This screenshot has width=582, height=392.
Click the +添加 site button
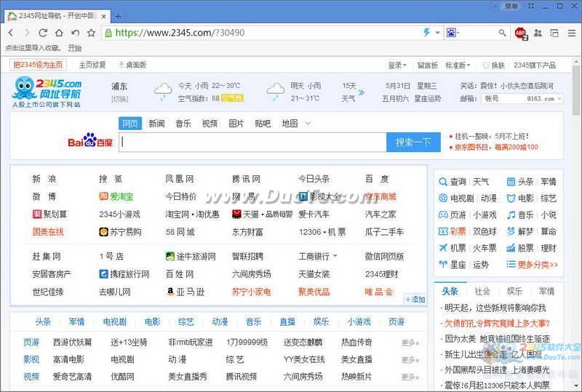click(415, 299)
